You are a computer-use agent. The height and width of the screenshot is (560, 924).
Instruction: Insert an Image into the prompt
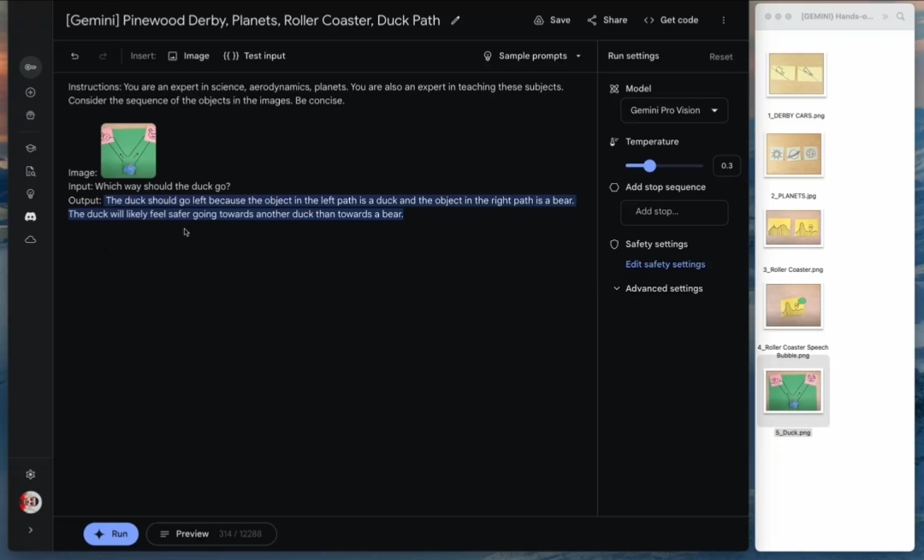click(x=188, y=56)
